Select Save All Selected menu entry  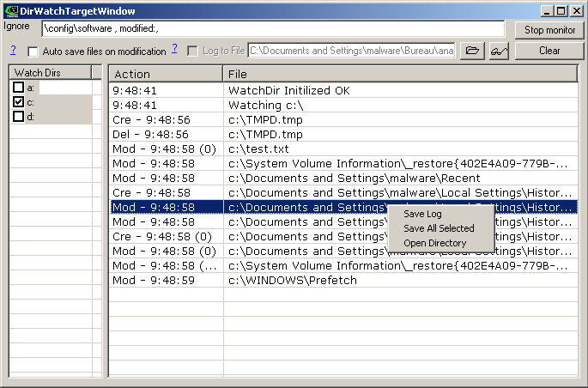tap(439, 228)
